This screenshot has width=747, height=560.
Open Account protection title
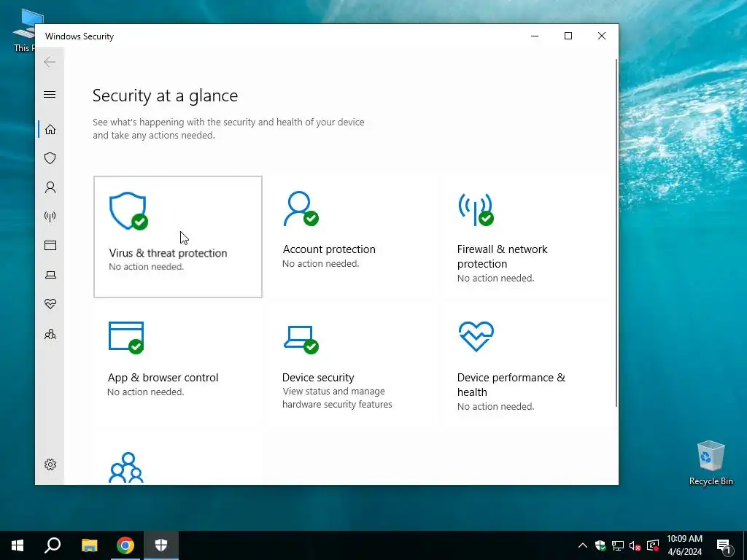329,249
